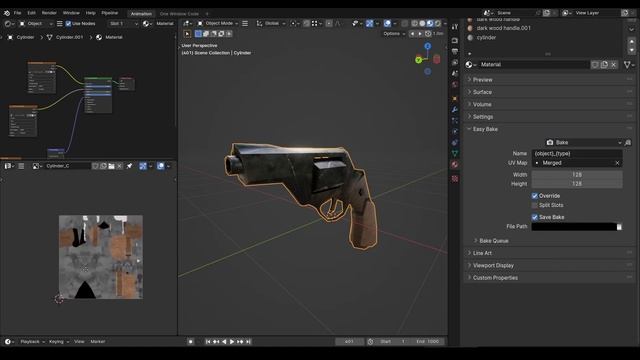Click the File Path folder browse icon
The width and height of the screenshot is (640, 360).
tap(619, 227)
